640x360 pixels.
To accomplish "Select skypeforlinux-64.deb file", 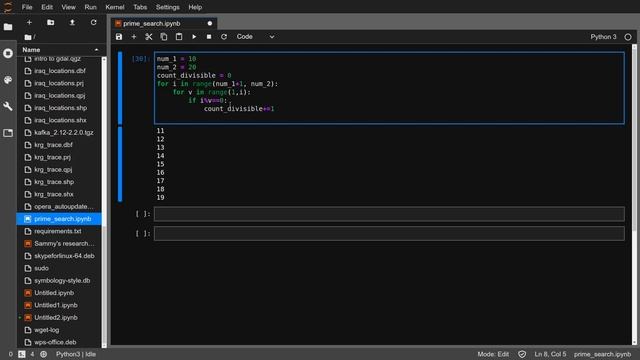I will (x=59, y=256).
